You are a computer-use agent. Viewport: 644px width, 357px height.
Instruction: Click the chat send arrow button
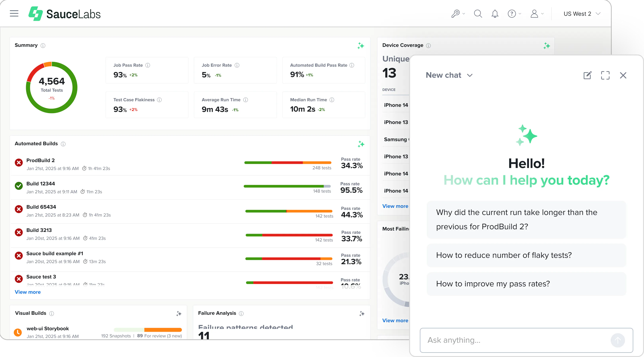point(617,340)
